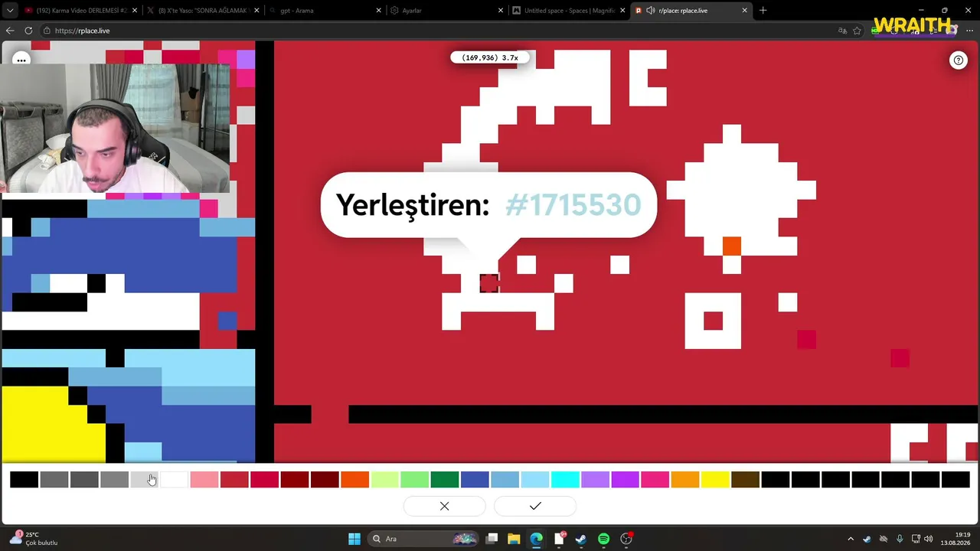Open the Windows Start menu
This screenshot has height=551, width=980.
354,539
